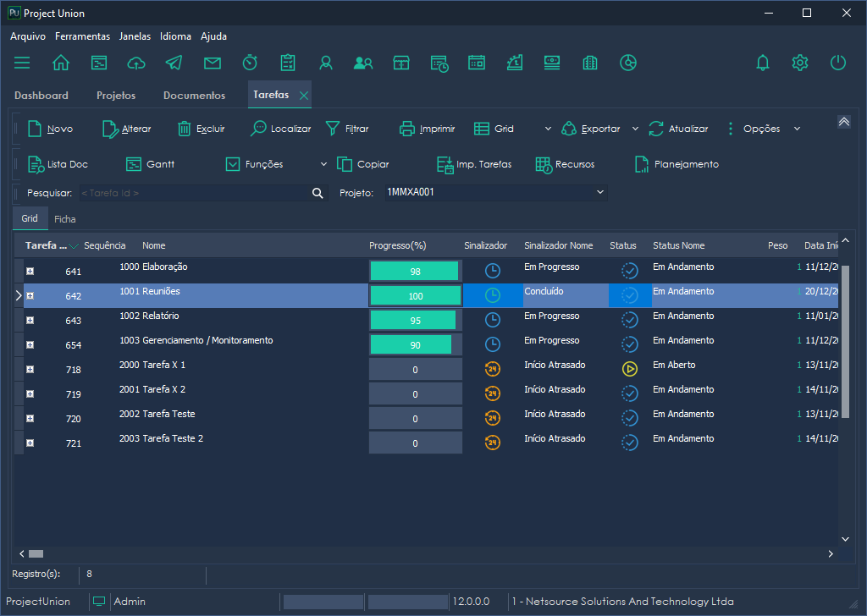Open the notifications bell icon
This screenshot has width=867, height=616.
tap(763, 63)
